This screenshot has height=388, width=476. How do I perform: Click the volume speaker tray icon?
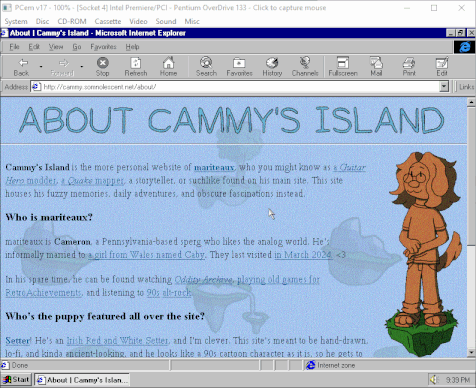tap(434, 379)
